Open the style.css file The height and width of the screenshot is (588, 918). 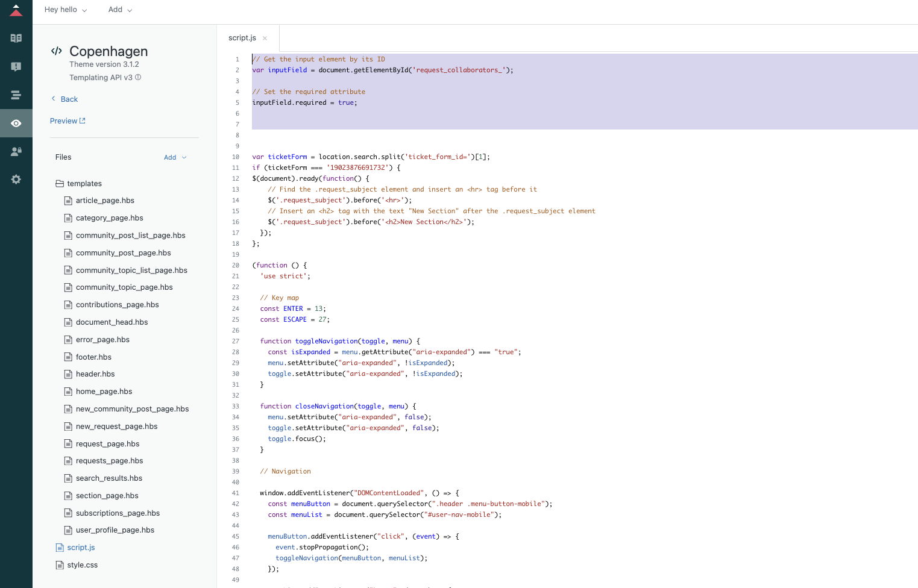click(x=82, y=565)
